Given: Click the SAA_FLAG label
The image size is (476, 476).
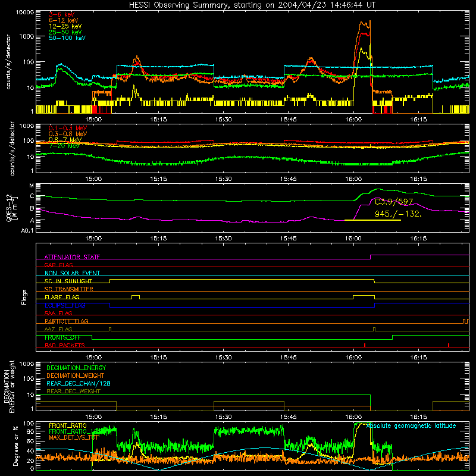Looking at the screenshot, I should pyautogui.click(x=58, y=313).
